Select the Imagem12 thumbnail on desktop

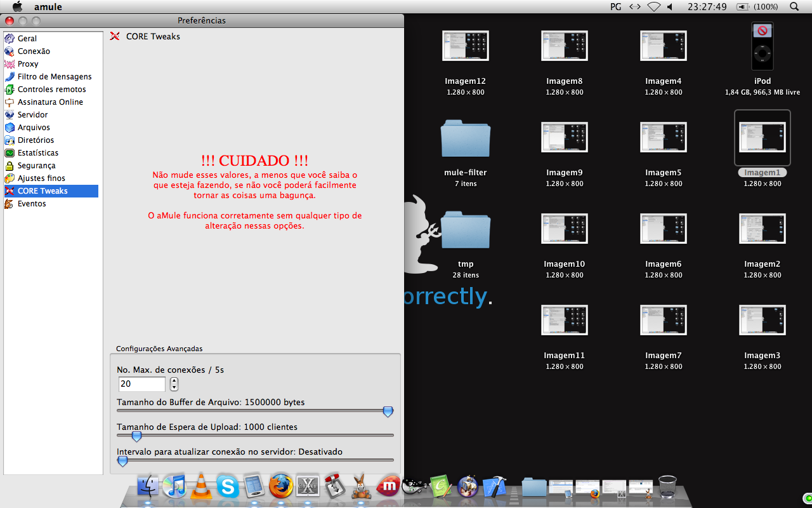(x=465, y=46)
